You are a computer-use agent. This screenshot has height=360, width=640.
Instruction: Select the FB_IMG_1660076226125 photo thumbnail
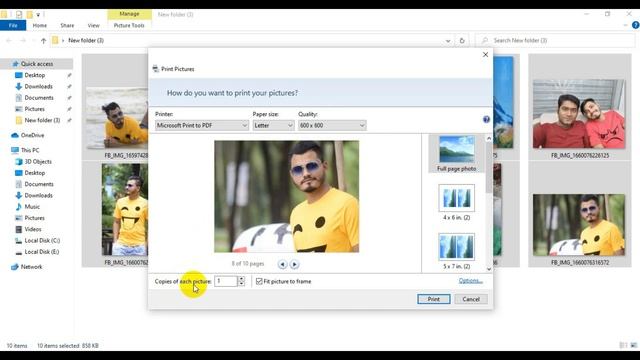tap(579, 114)
